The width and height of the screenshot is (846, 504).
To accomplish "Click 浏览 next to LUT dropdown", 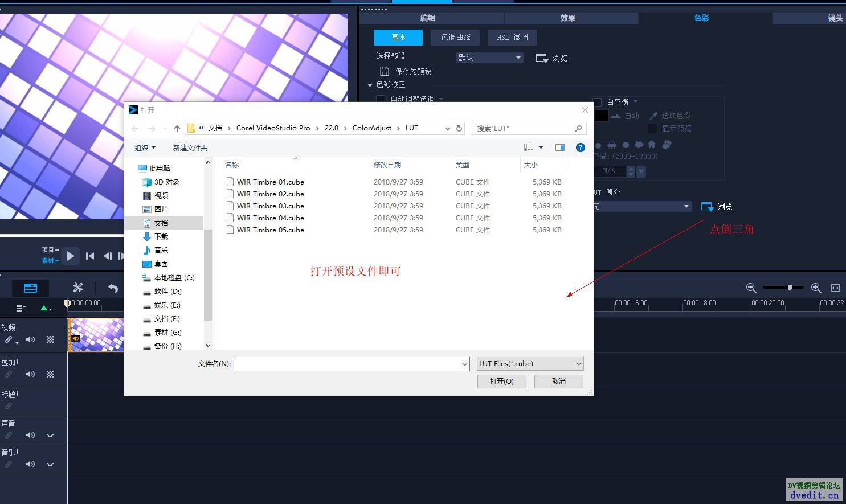I will [x=717, y=207].
